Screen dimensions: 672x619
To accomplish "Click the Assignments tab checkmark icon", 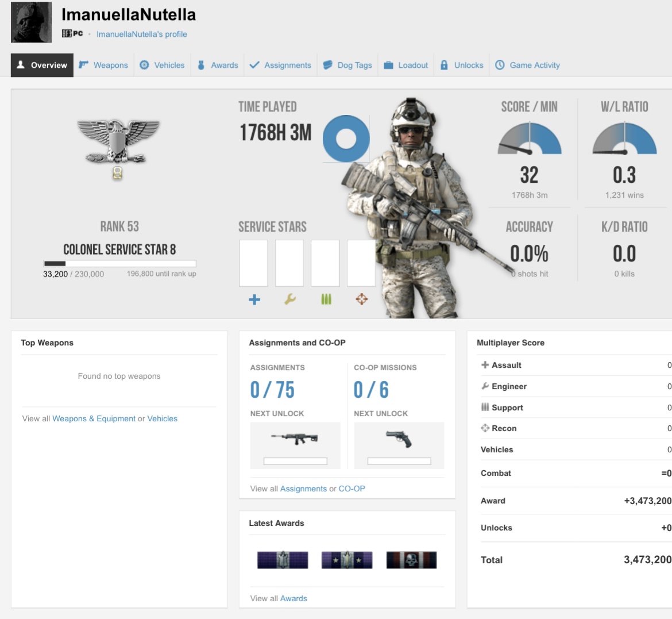I will [x=254, y=65].
